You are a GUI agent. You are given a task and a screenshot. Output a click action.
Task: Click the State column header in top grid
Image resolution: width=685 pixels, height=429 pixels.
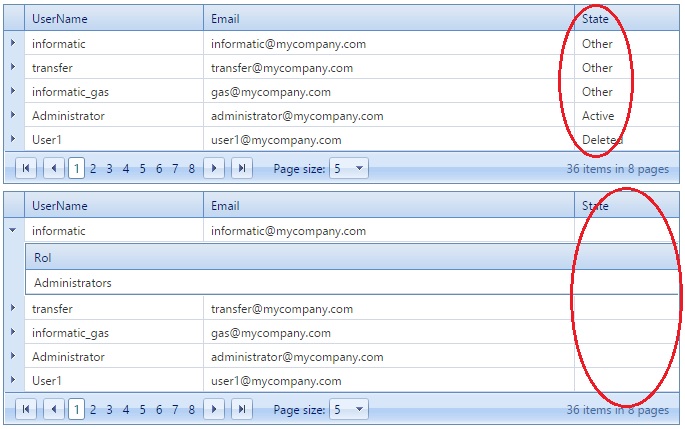[x=595, y=19]
